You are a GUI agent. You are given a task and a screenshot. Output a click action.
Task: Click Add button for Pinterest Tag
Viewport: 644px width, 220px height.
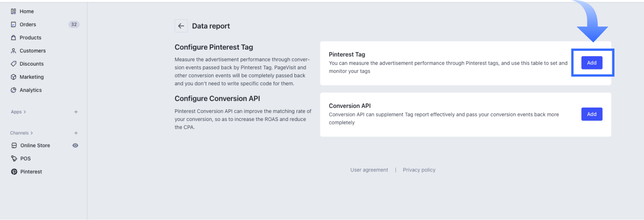pos(592,63)
